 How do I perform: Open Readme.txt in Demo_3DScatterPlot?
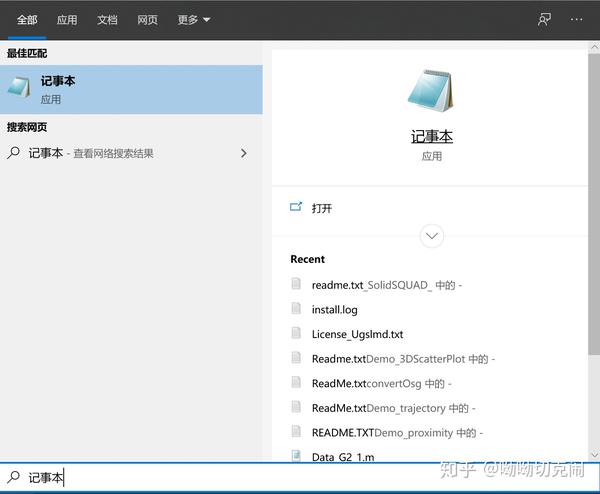click(x=403, y=359)
